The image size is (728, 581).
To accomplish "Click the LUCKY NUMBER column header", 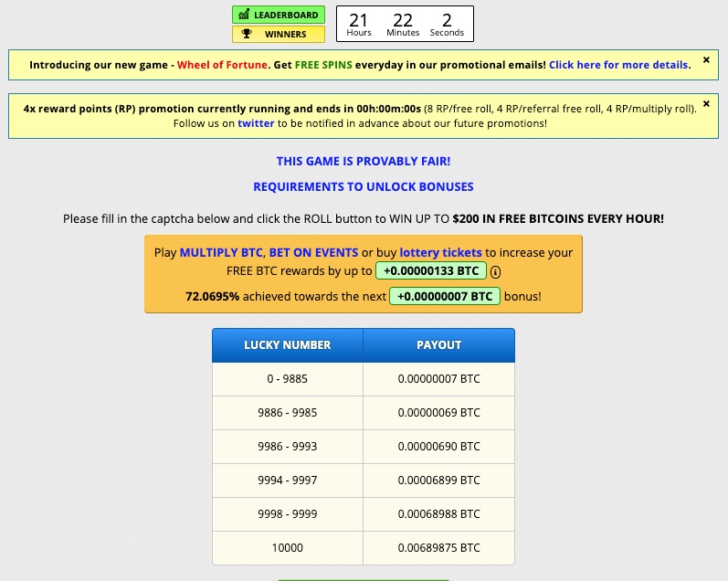I will coord(287,345).
